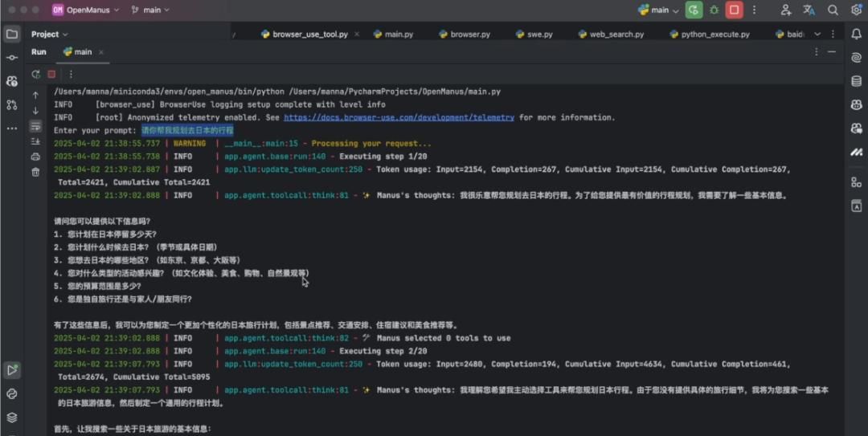Screen dimensions: 868x436
Task: Toggle soft-wrap in the console
Action: point(35,126)
